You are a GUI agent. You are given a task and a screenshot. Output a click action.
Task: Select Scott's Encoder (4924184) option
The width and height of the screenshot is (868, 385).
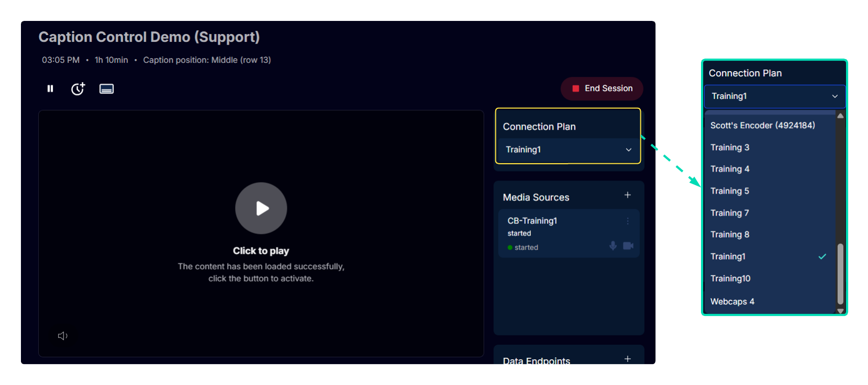(x=762, y=126)
